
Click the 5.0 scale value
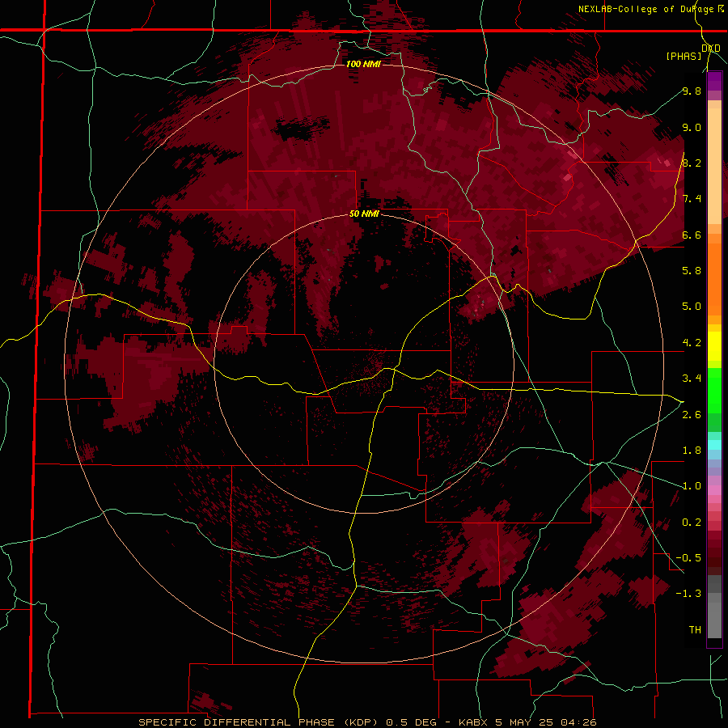pos(692,307)
